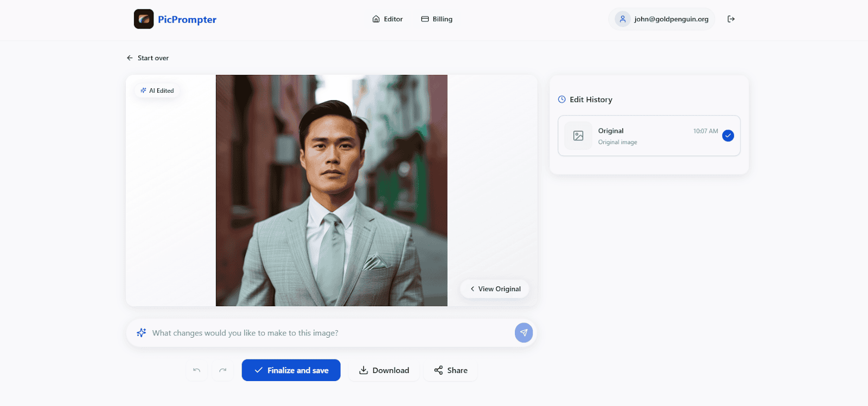Screen dimensions: 868x406
Task: Click Finalize and save
Action: pos(291,370)
